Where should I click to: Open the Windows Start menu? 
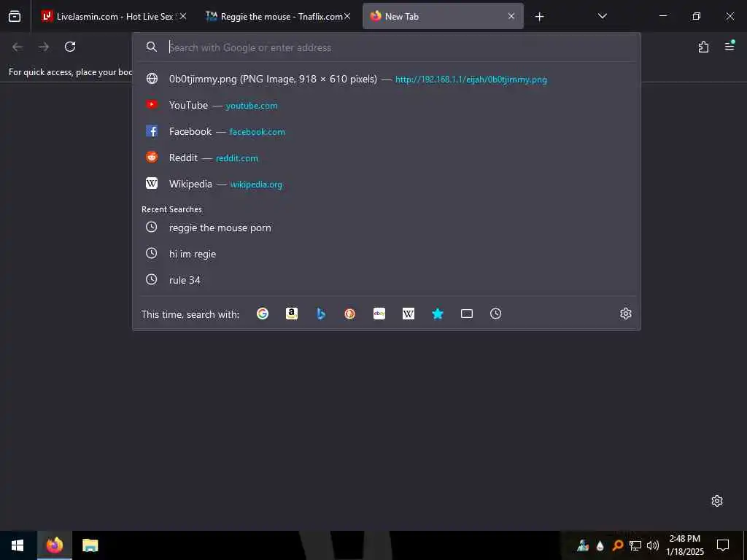(x=18, y=545)
